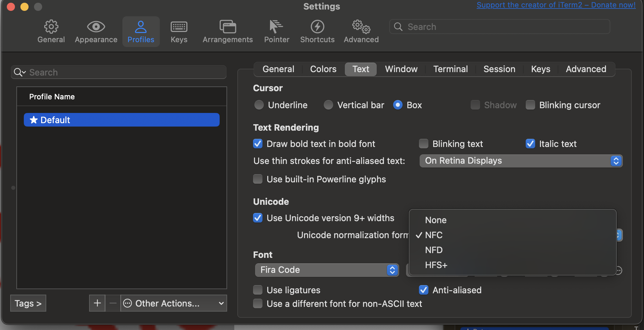This screenshot has width=644, height=330.
Task: Choose NFD normalization form
Action: (x=513, y=250)
